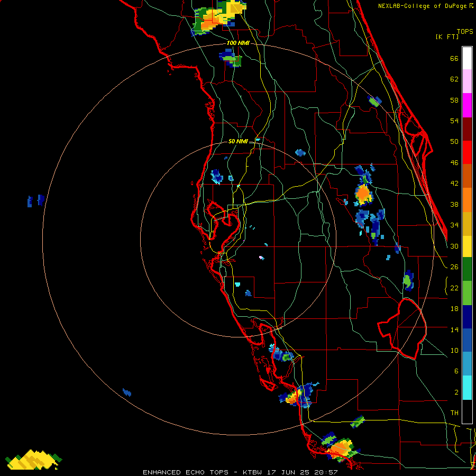Select the navy blue legend color band

point(467,317)
